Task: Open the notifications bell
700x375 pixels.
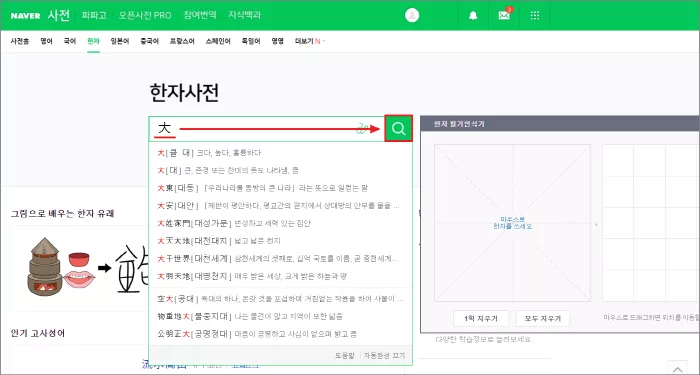Action: coord(473,16)
